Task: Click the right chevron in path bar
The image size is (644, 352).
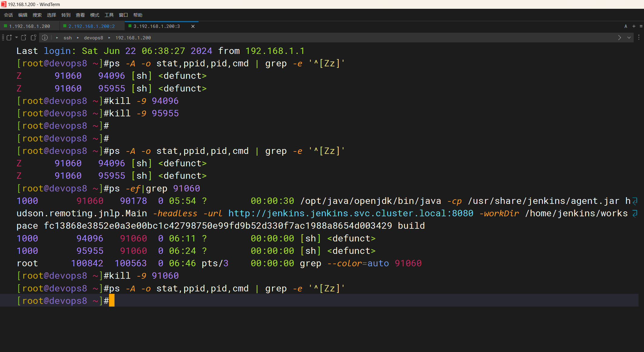Action: click(620, 38)
